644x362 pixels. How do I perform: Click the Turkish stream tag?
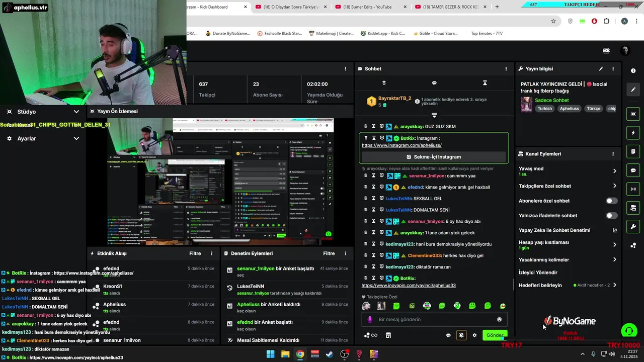tap(545, 109)
